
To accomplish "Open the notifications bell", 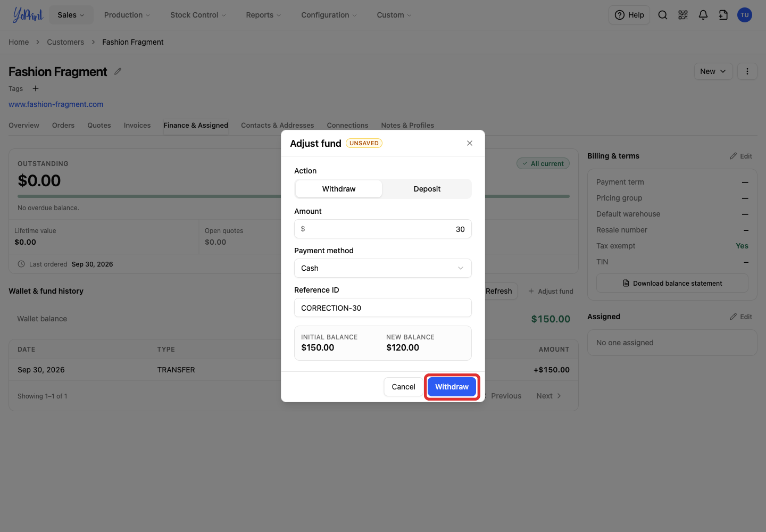I will [703, 15].
